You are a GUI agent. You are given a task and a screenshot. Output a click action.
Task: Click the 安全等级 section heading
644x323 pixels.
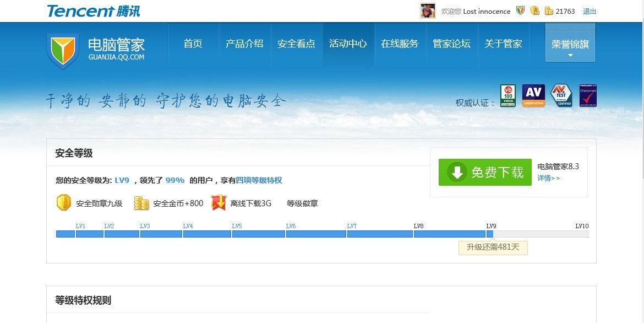coord(74,153)
